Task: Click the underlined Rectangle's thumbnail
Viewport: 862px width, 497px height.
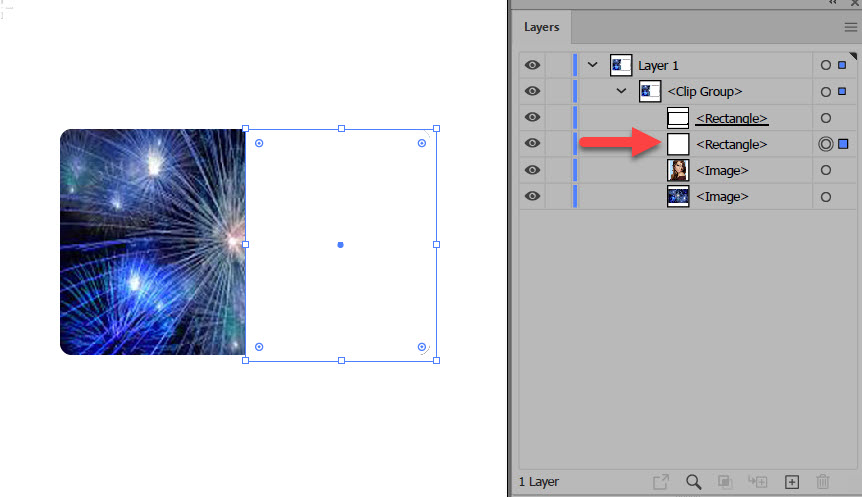Action: coord(678,118)
